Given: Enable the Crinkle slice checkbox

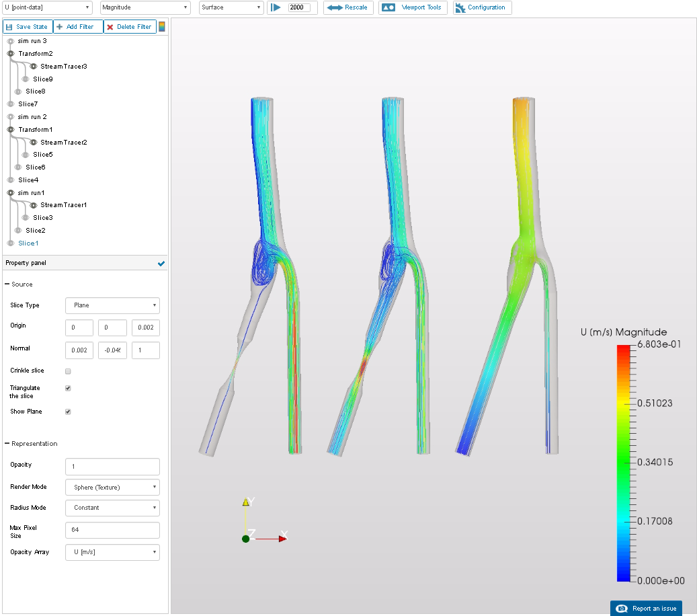Looking at the screenshot, I should tap(68, 371).
